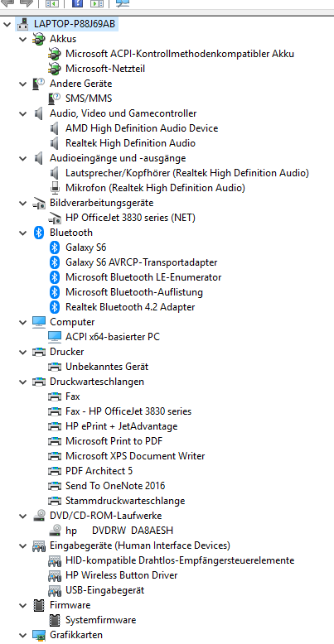The width and height of the screenshot is (334, 644).
Task: Click the printer icon beside Microsoft Print to PDF
Action: (x=55, y=441)
